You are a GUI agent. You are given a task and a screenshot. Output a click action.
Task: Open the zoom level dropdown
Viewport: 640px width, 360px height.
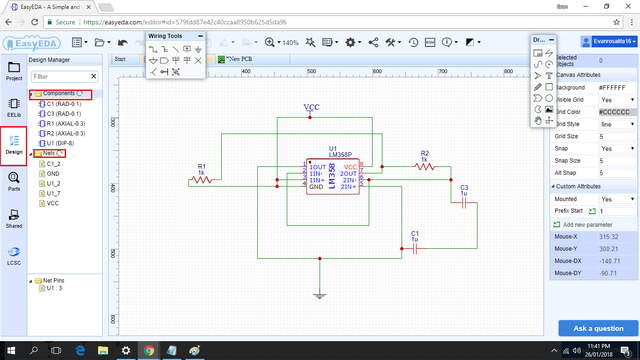pyautogui.click(x=280, y=42)
